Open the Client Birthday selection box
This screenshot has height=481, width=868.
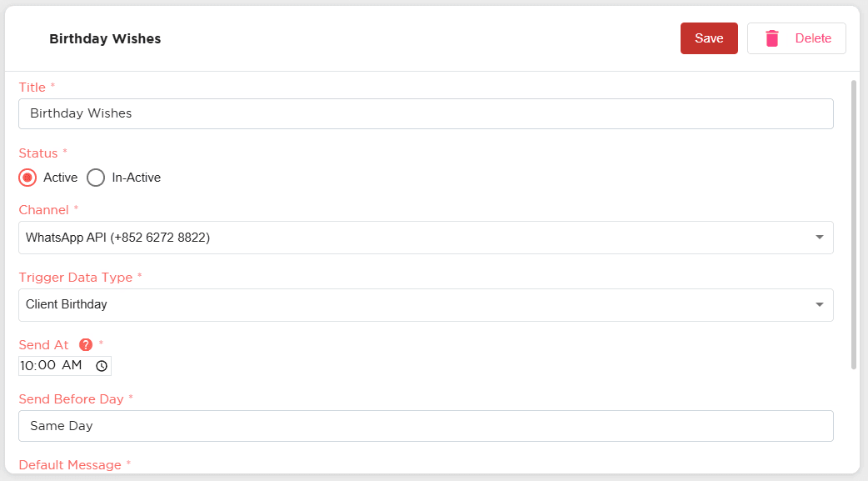point(426,305)
